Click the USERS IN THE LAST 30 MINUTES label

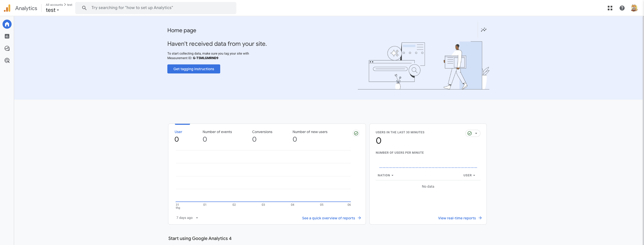[400, 132]
